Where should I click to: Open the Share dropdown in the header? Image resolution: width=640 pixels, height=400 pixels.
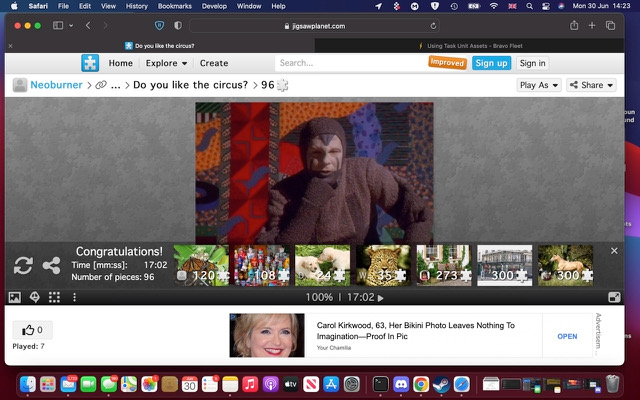tap(591, 85)
